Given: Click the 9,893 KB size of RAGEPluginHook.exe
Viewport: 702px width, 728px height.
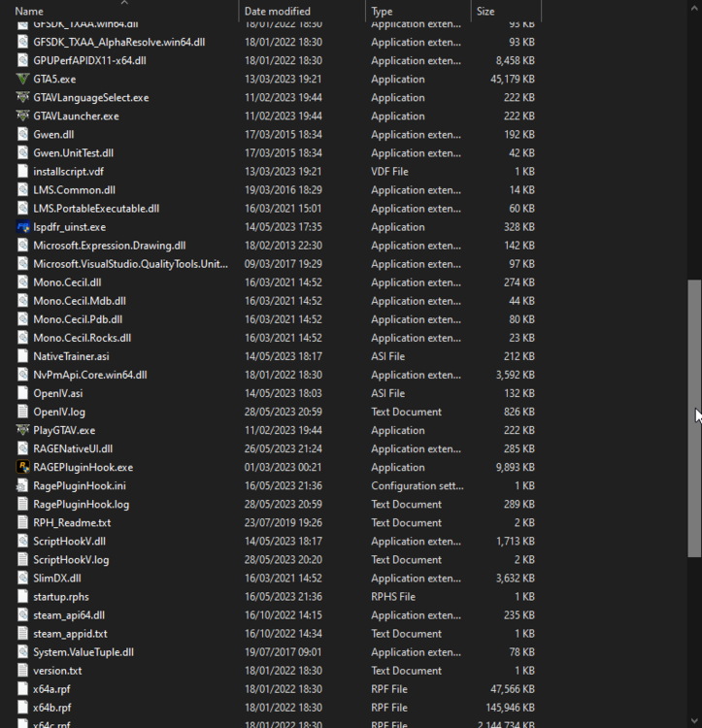Looking at the screenshot, I should click(516, 467).
